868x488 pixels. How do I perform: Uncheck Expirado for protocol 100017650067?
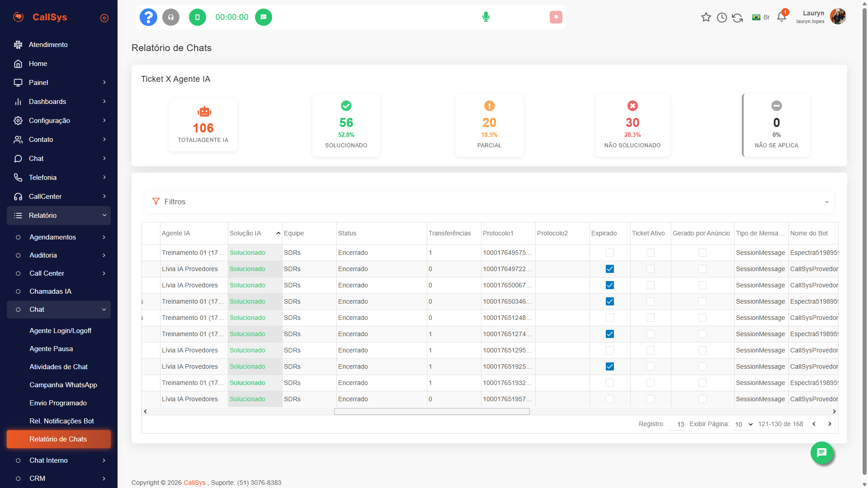point(610,285)
